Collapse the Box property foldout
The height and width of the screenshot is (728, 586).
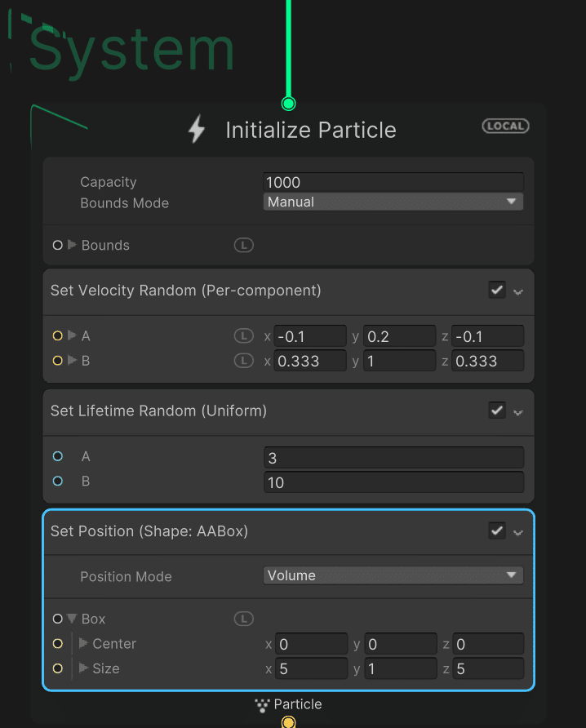click(72, 619)
